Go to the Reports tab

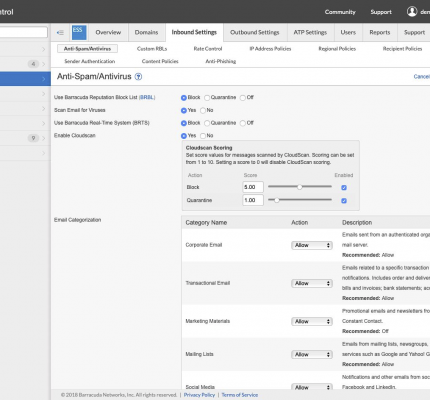point(380,32)
